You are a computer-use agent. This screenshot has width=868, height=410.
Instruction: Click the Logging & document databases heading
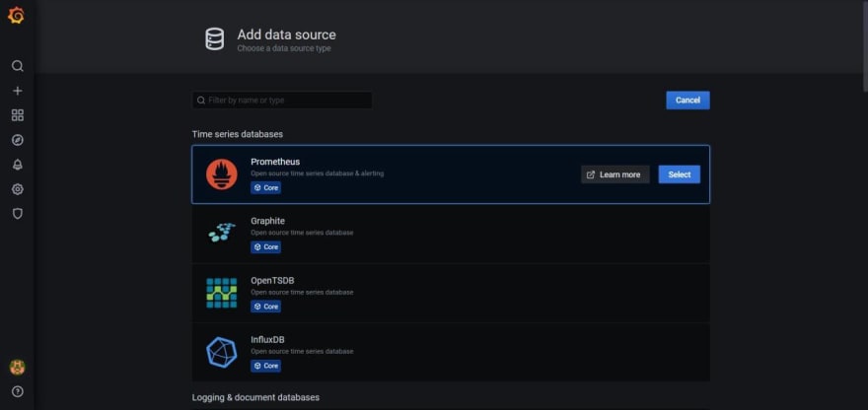coord(255,397)
